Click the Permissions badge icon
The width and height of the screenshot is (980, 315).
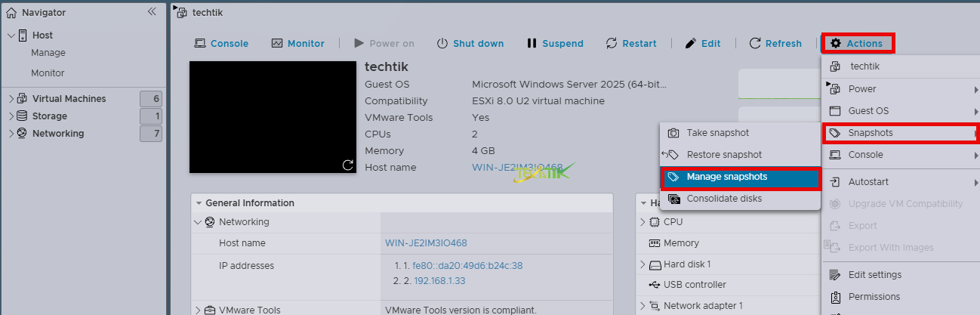click(x=835, y=297)
